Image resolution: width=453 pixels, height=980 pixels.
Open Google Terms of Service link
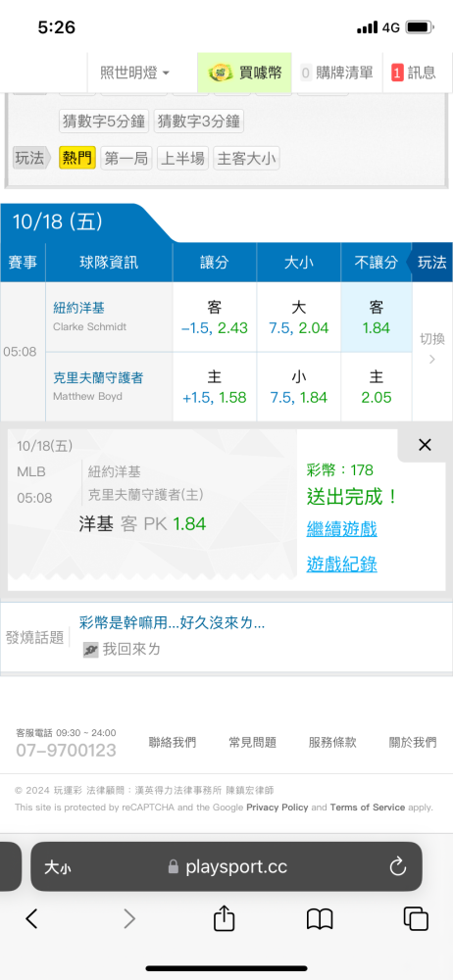pyautogui.click(x=368, y=808)
